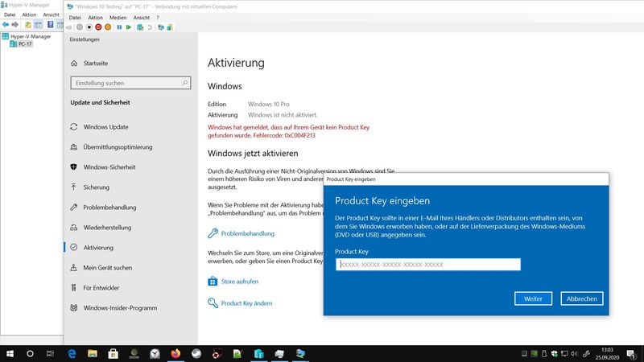Image resolution: width=644 pixels, height=362 pixels.
Task: Open Wiederherstellung settings page
Action: click(107, 228)
